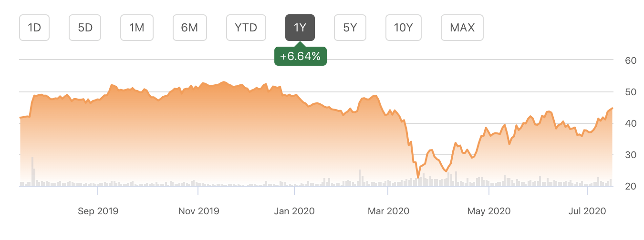Switch chart to 5D range

[x=85, y=28]
